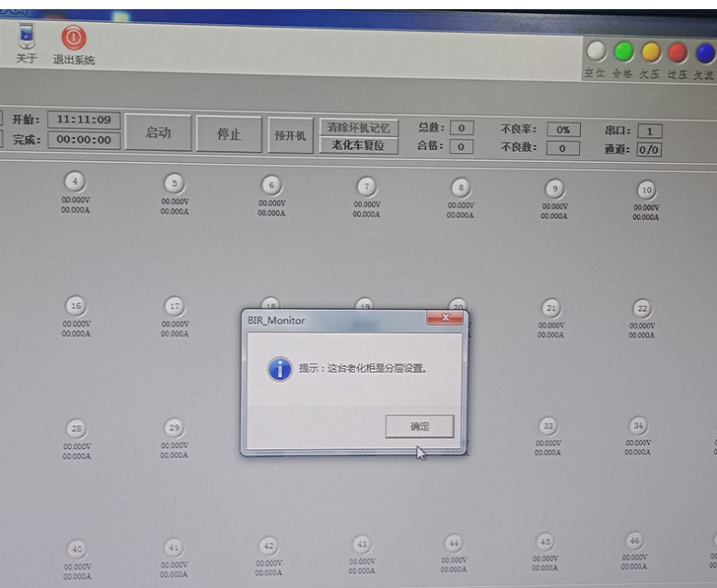Select channel 34 indicator
Viewport: 717px width, 588px height.
[x=638, y=426]
